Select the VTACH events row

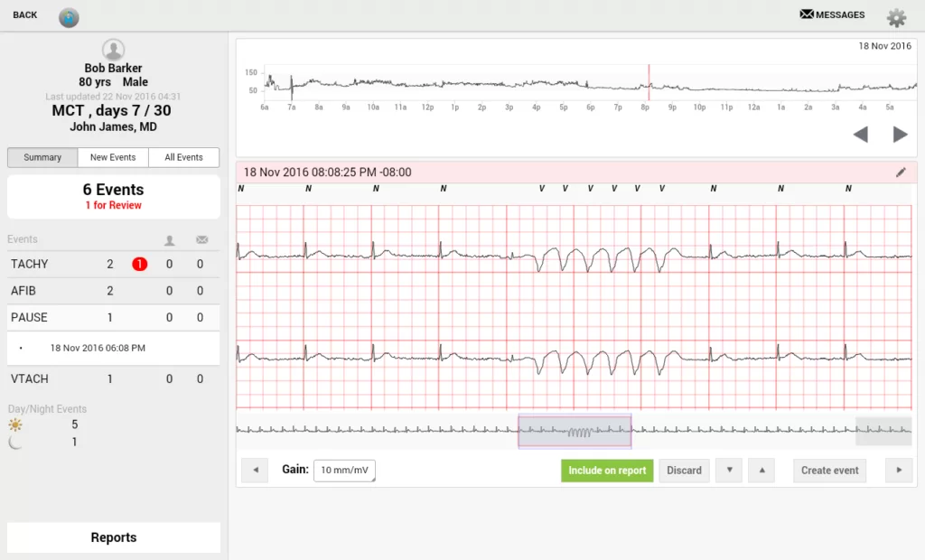point(113,378)
